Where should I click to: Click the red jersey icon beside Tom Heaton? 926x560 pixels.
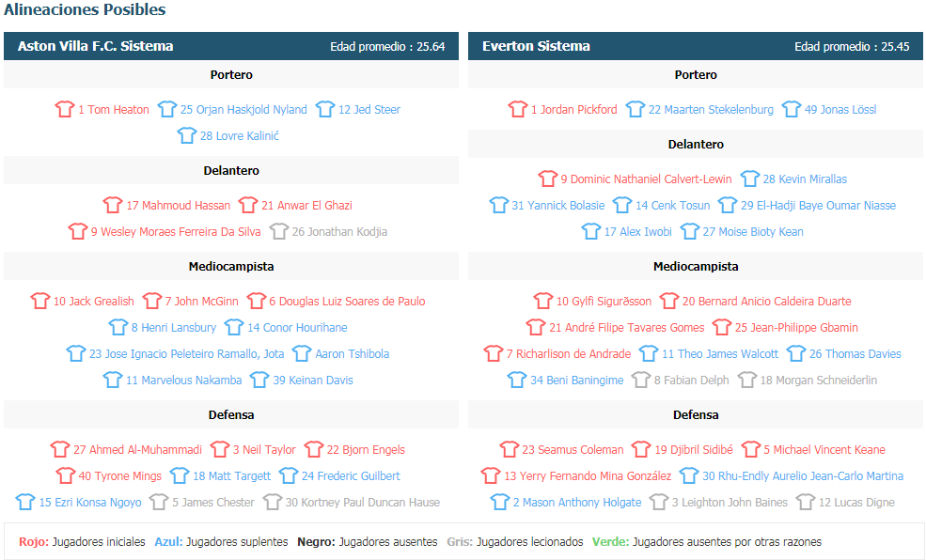pos(64,109)
